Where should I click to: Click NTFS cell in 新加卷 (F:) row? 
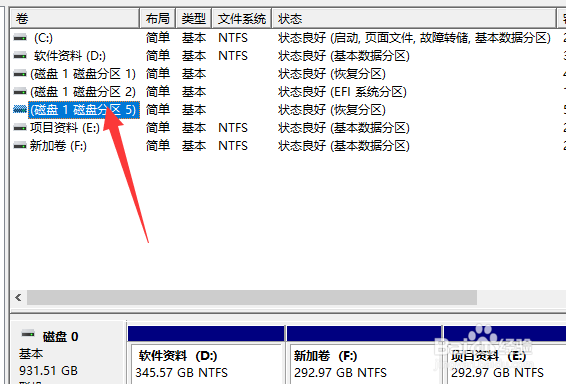233,146
